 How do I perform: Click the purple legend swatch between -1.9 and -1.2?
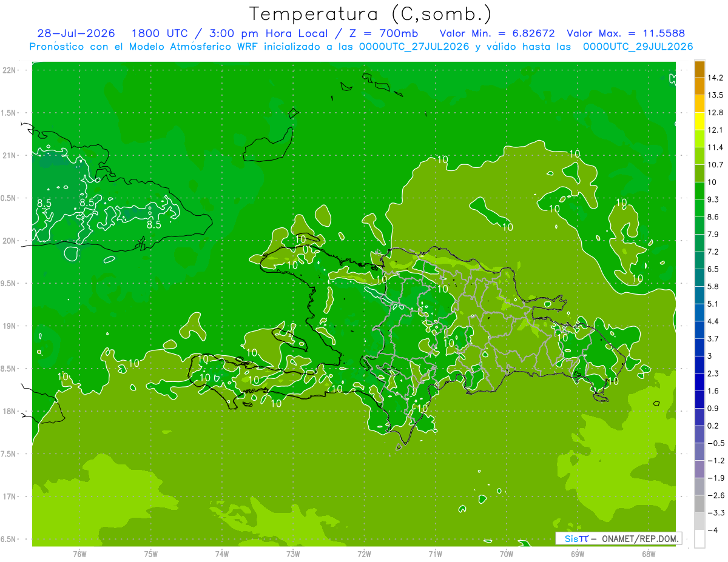click(x=699, y=469)
